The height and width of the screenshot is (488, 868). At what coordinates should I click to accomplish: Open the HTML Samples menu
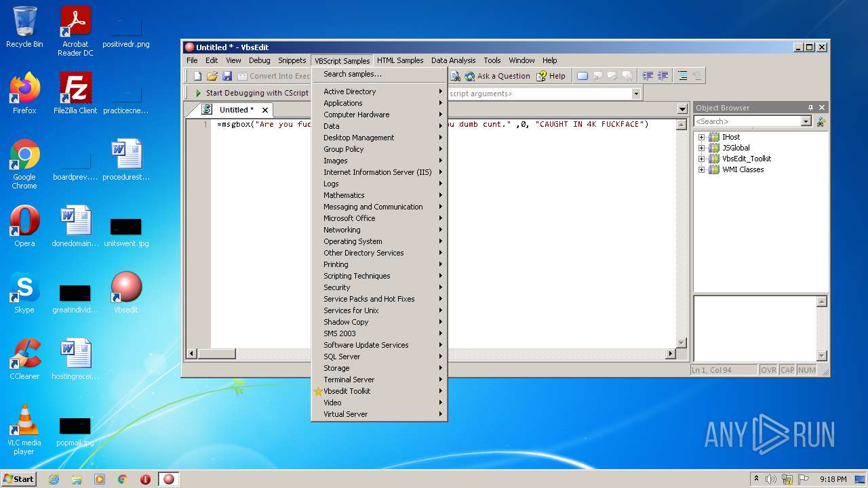(400, 60)
